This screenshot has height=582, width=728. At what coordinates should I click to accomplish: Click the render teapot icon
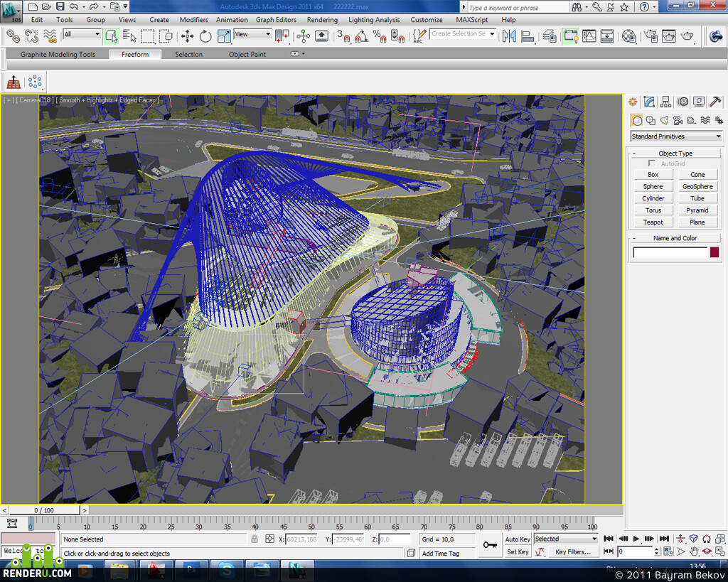(687, 36)
